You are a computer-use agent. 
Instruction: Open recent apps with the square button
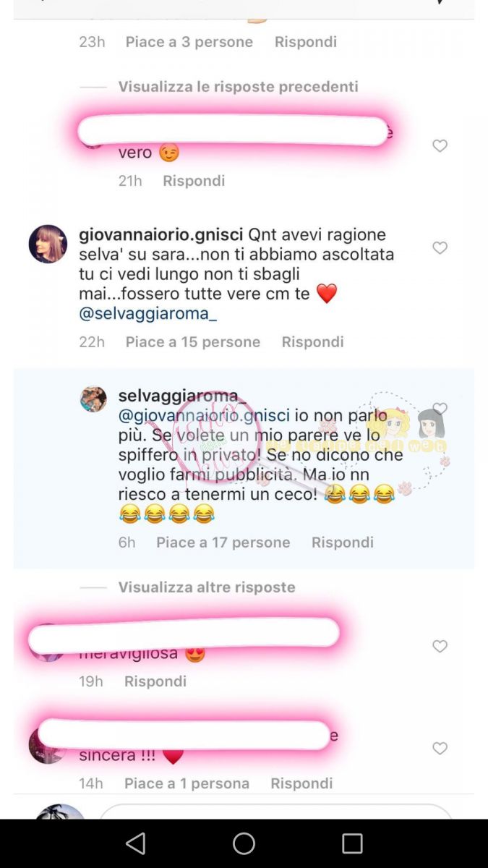[x=352, y=843]
